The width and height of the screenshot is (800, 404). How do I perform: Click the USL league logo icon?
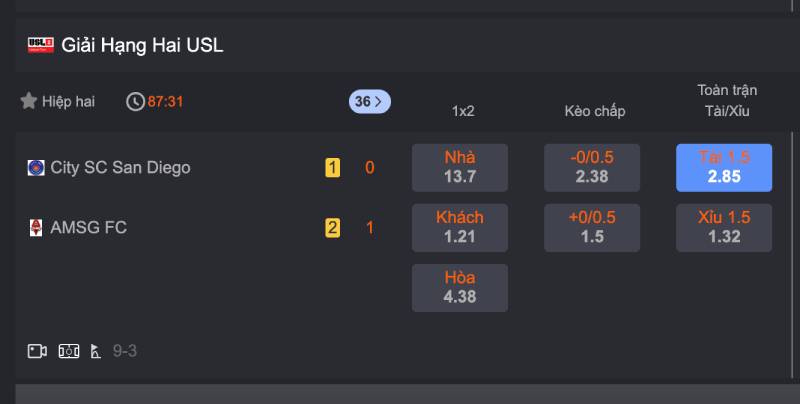[40, 45]
